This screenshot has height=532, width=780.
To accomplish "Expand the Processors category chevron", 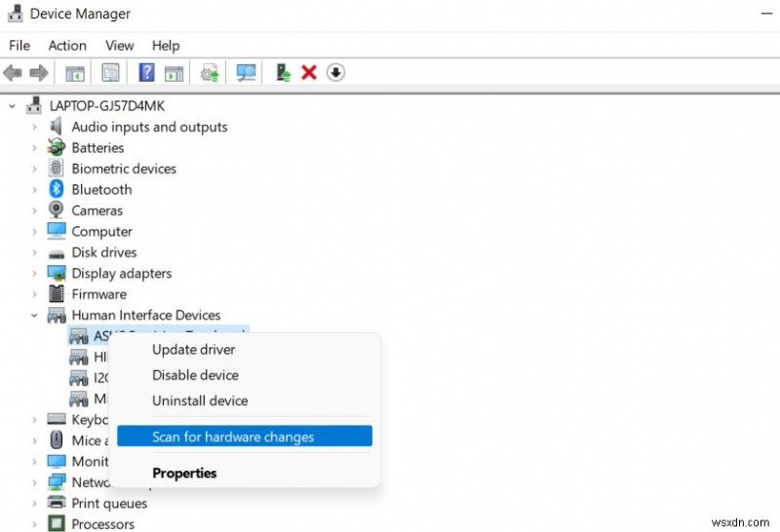I will click(34, 524).
